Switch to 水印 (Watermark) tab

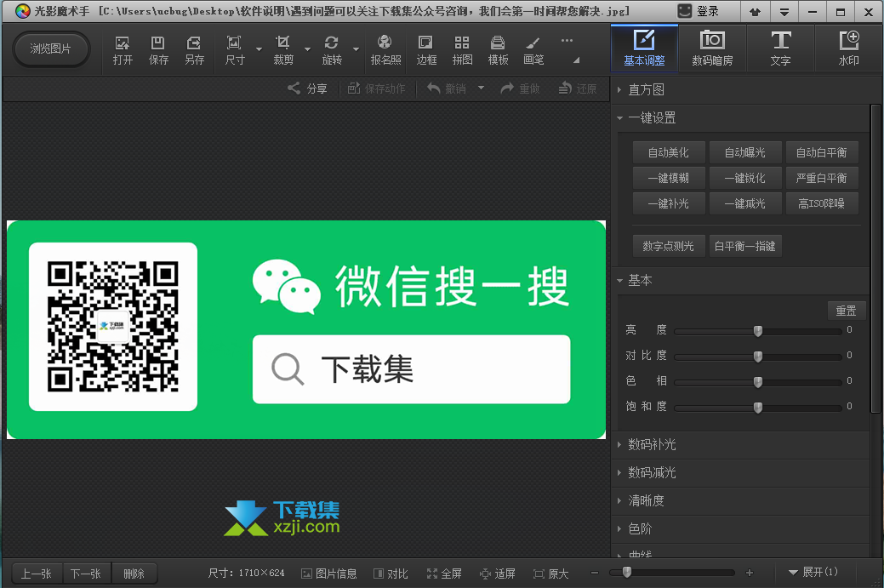(848, 49)
